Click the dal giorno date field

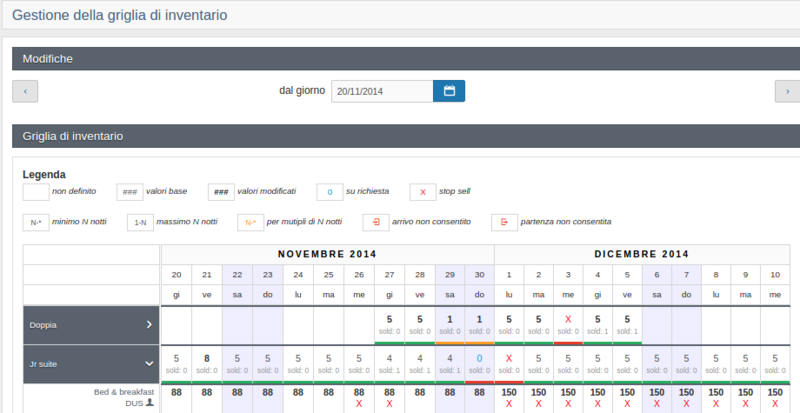pos(381,91)
